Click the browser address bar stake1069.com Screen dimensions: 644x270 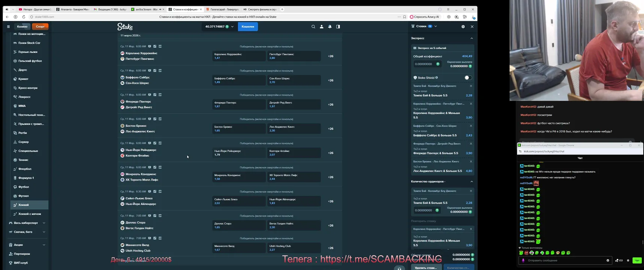click(x=44, y=17)
